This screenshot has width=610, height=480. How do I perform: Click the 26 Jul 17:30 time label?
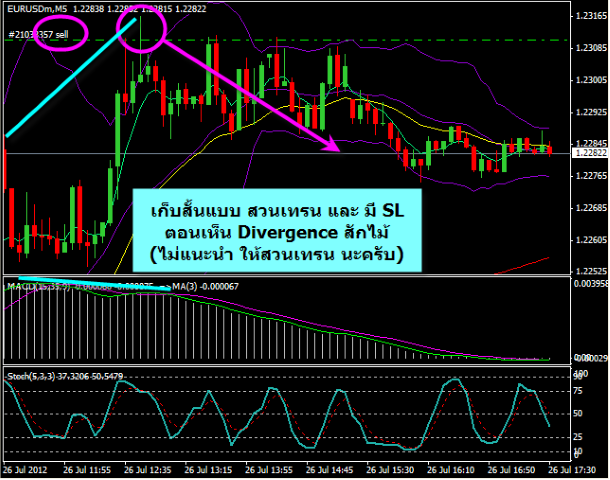tap(572, 470)
